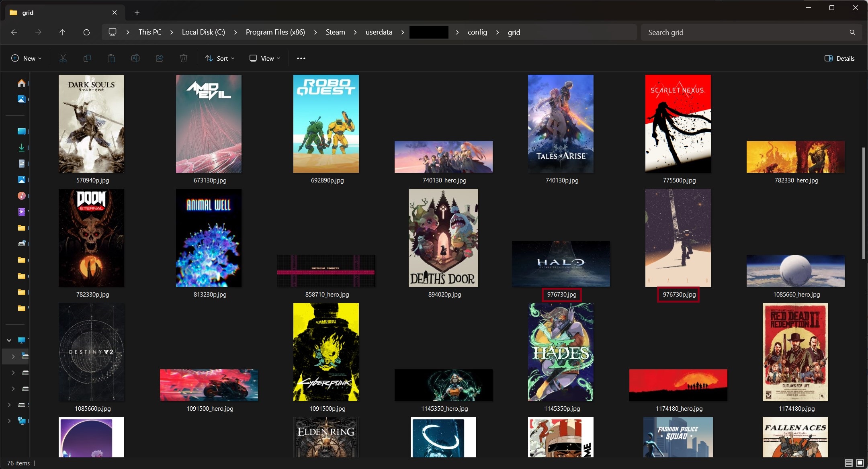Expand chevron after Program Files (x86)
868x469 pixels.
(315, 32)
